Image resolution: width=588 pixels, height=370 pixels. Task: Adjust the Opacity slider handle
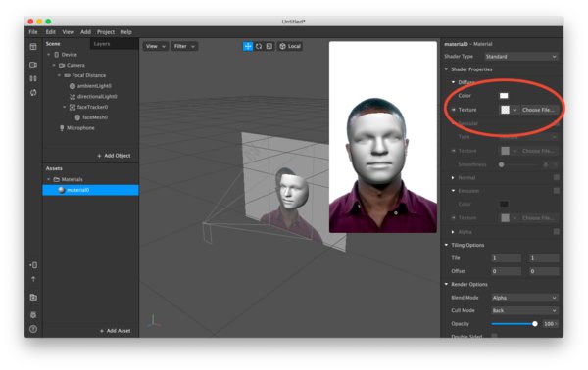tap(535, 324)
